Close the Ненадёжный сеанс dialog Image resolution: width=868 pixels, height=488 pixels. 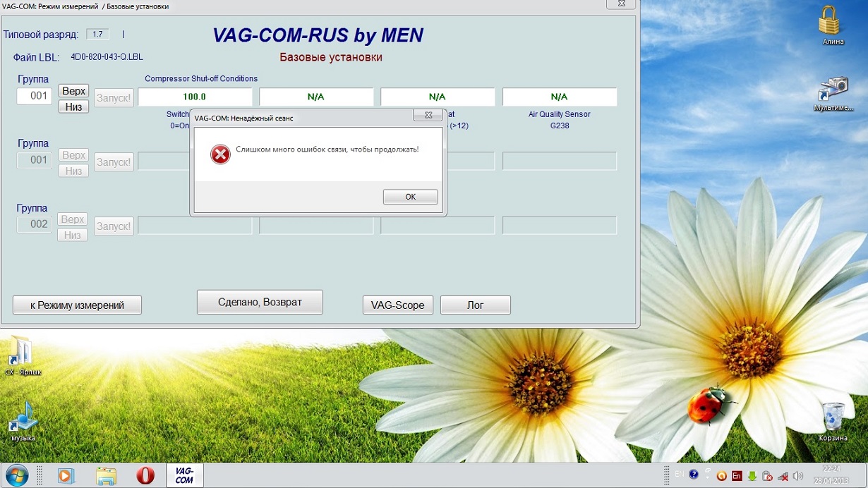[428, 115]
